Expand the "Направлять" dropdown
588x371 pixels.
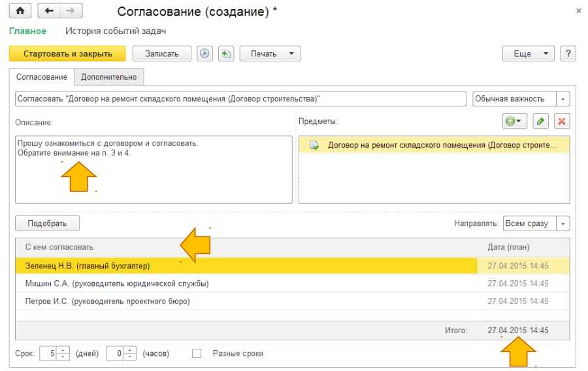point(563,223)
